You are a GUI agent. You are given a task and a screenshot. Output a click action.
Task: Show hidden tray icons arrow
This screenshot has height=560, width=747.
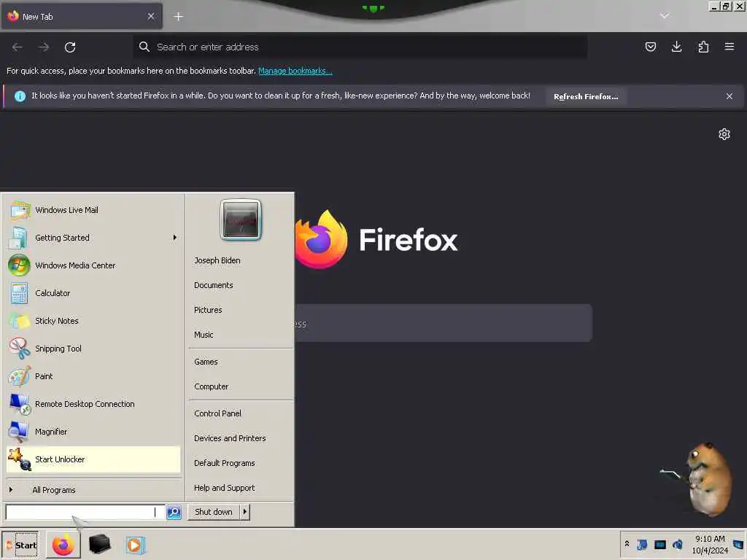tap(627, 544)
